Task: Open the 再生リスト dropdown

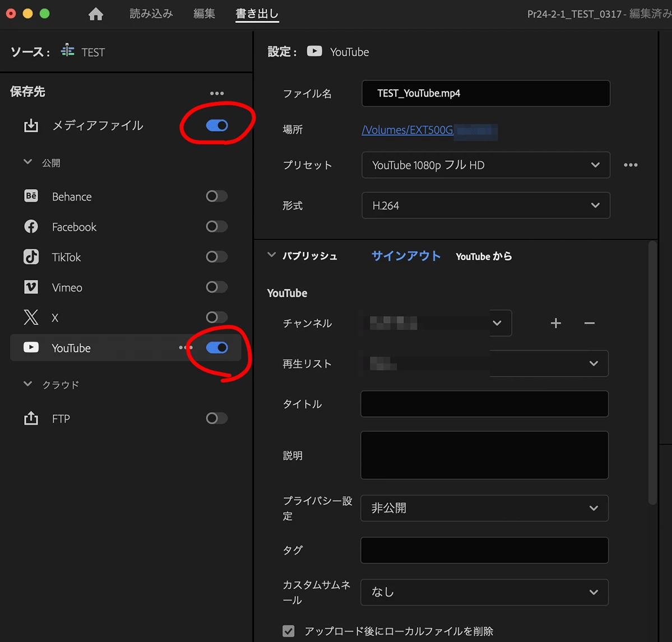Action: tap(484, 363)
